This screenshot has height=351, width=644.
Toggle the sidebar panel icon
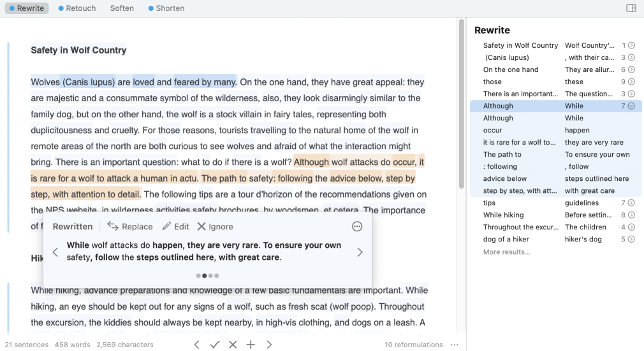click(x=631, y=8)
